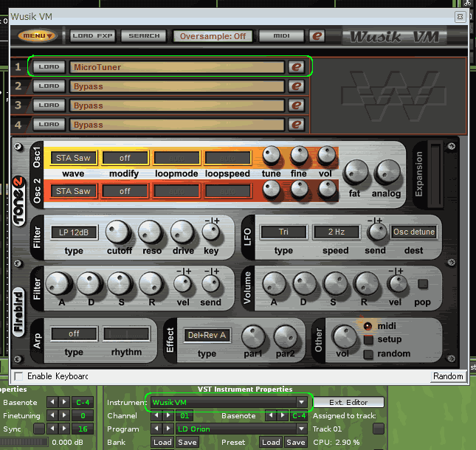Click the fat knob
476x450 pixels.
(x=356, y=173)
